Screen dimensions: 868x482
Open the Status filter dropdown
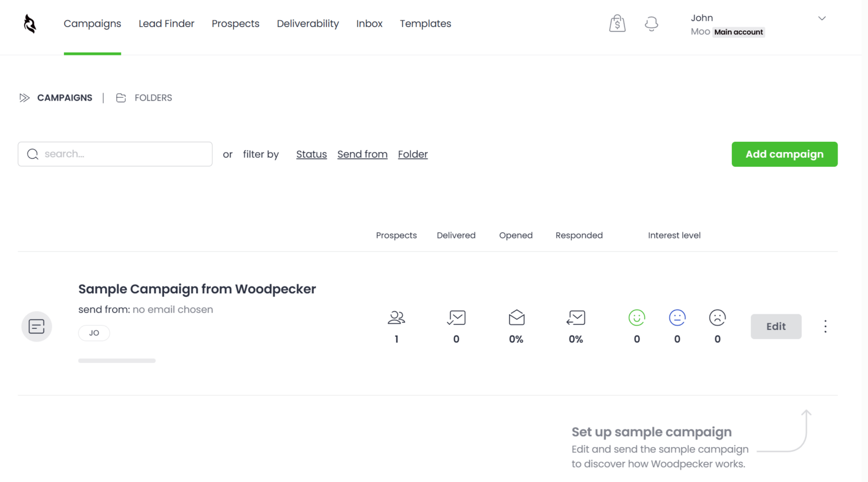click(x=311, y=154)
